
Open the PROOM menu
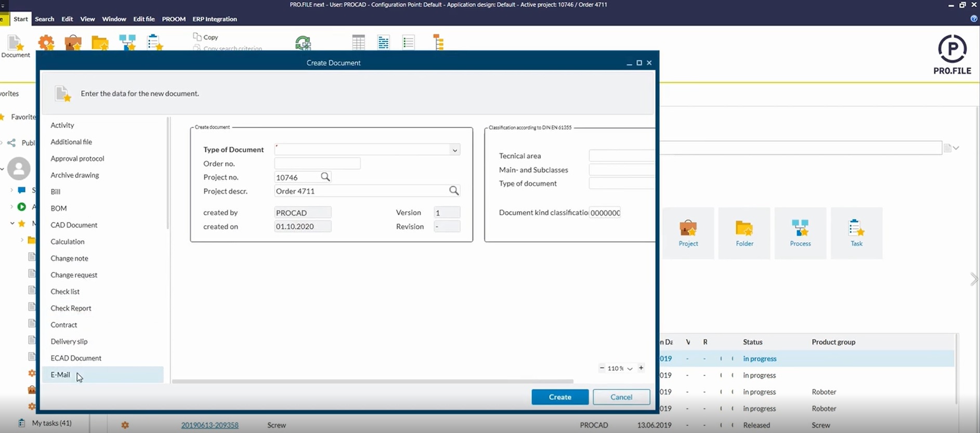[174, 19]
